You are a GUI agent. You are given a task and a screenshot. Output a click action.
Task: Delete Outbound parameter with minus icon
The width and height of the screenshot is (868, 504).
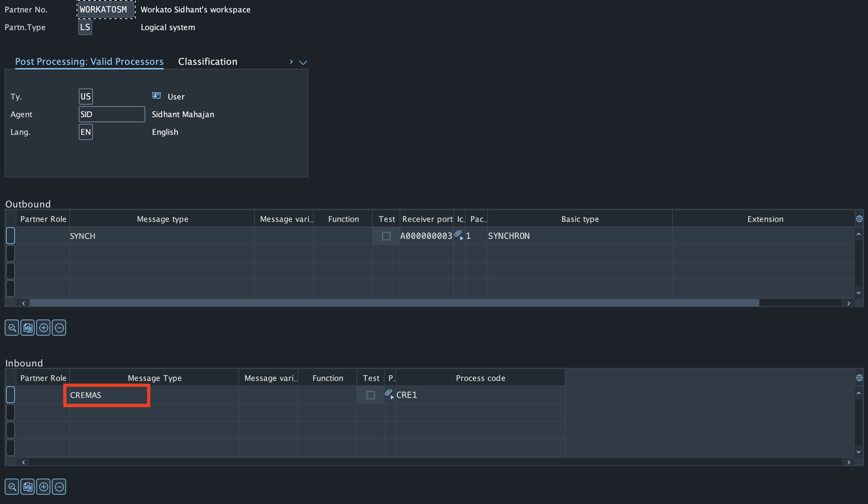point(59,327)
